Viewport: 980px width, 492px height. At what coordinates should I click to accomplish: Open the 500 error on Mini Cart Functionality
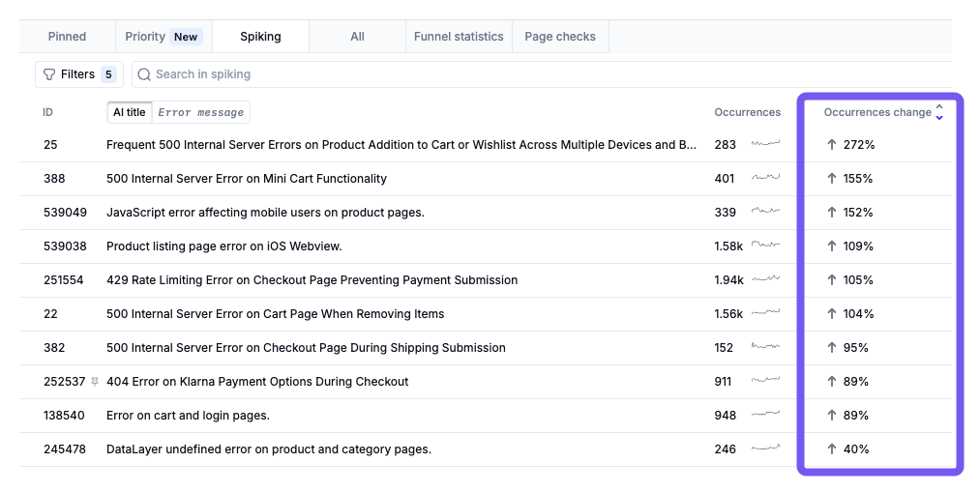(x=247, y=179)
